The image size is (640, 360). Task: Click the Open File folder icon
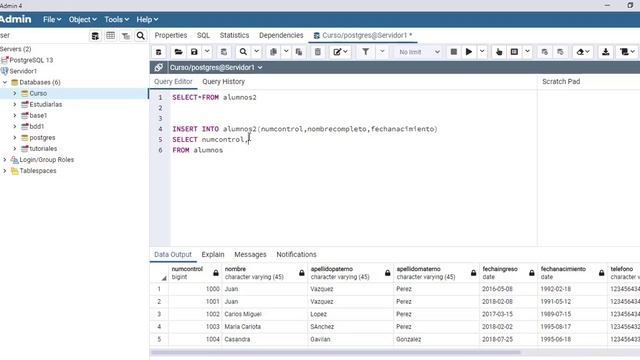[x=178, y=52]
